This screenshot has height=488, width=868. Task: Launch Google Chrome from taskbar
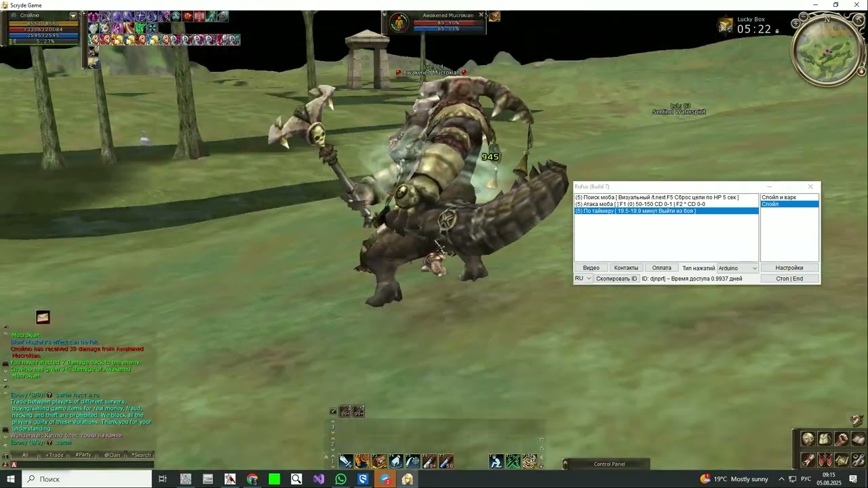pos(252,479)
